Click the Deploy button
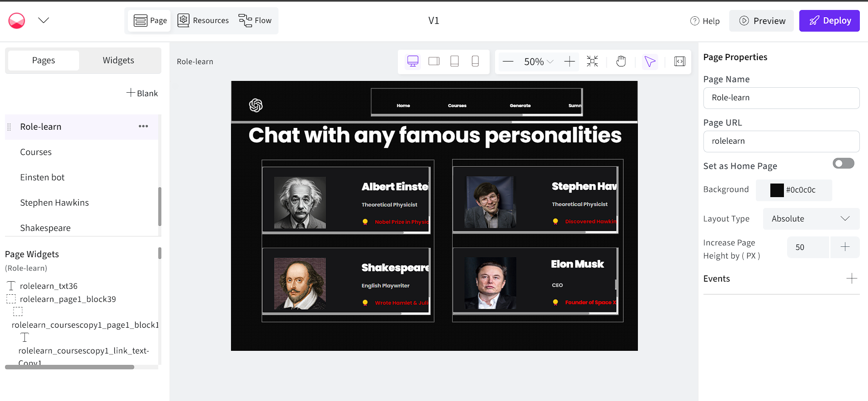The image size is (868, 401). pos(830,21)
